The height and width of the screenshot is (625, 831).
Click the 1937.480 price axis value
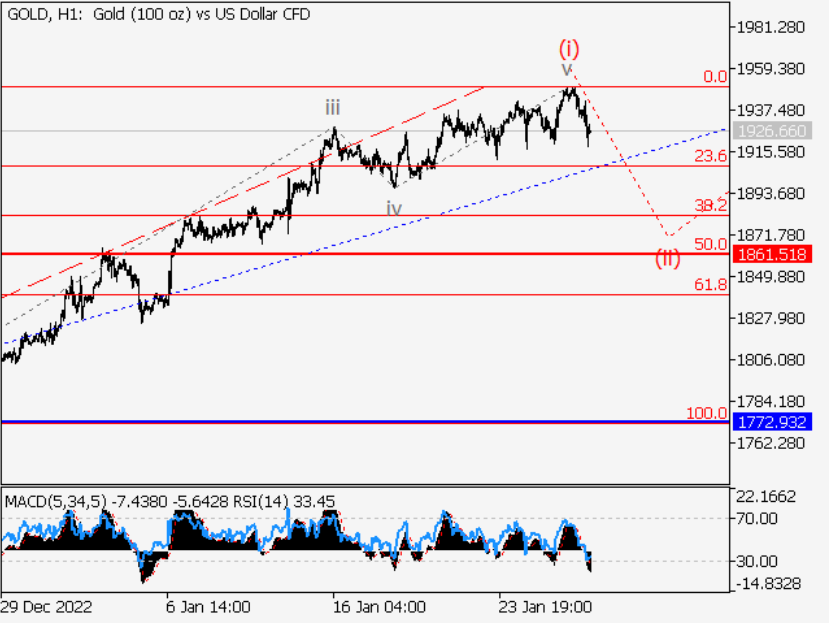(x=771, y=110)
